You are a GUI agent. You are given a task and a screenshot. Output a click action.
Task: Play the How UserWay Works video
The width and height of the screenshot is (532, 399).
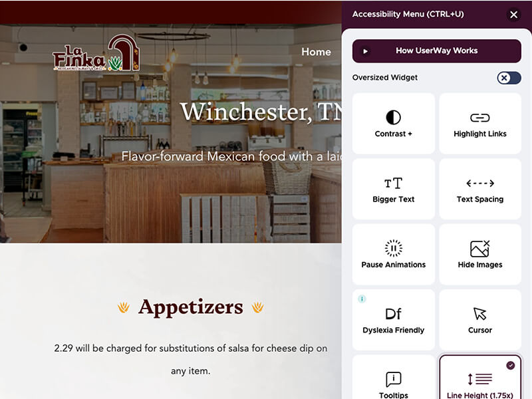[365, 51]
